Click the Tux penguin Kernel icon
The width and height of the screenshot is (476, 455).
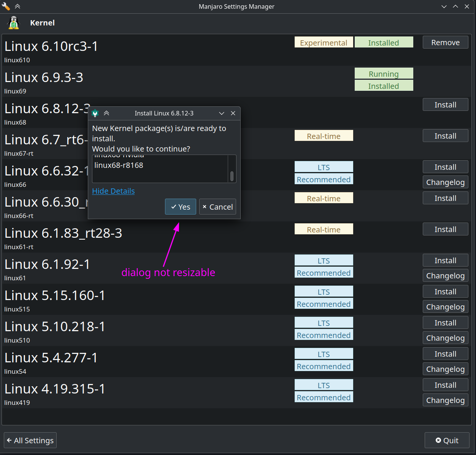tap(14, 23)
